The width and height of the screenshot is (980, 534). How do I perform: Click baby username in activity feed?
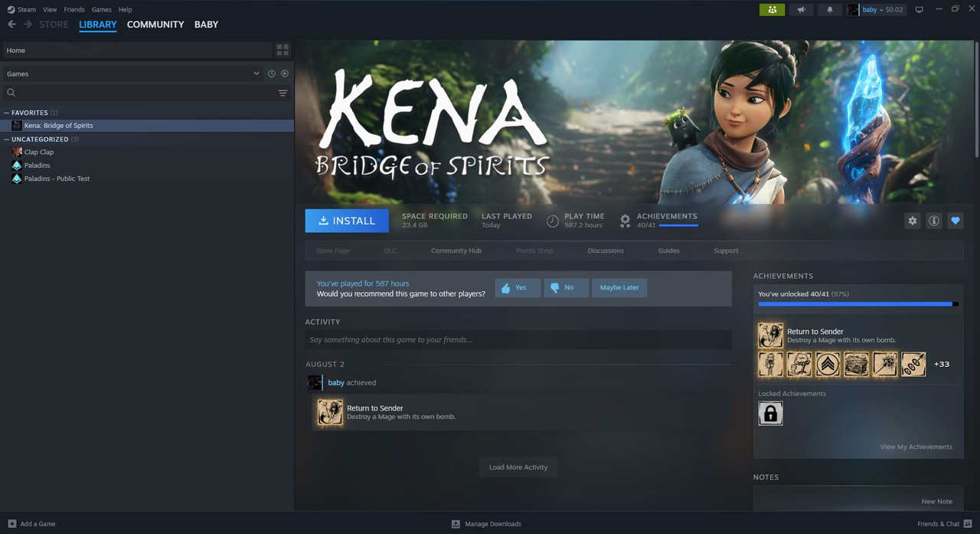336,382
